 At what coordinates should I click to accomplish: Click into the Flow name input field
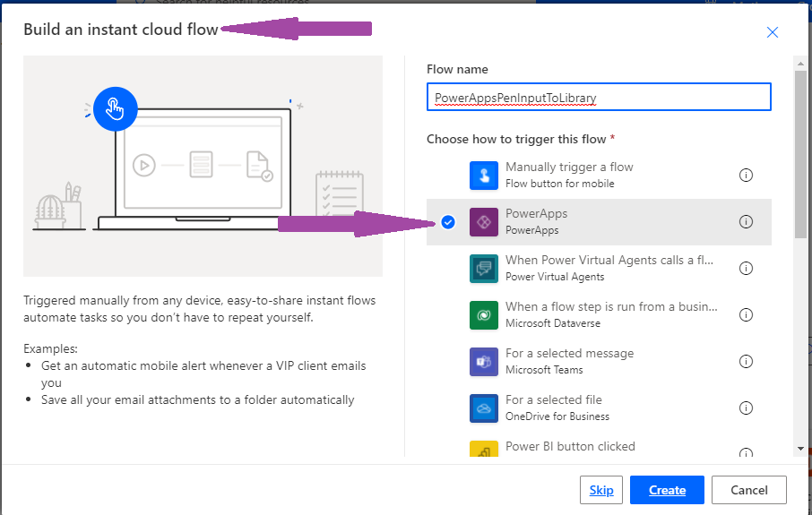coord(599,97)
